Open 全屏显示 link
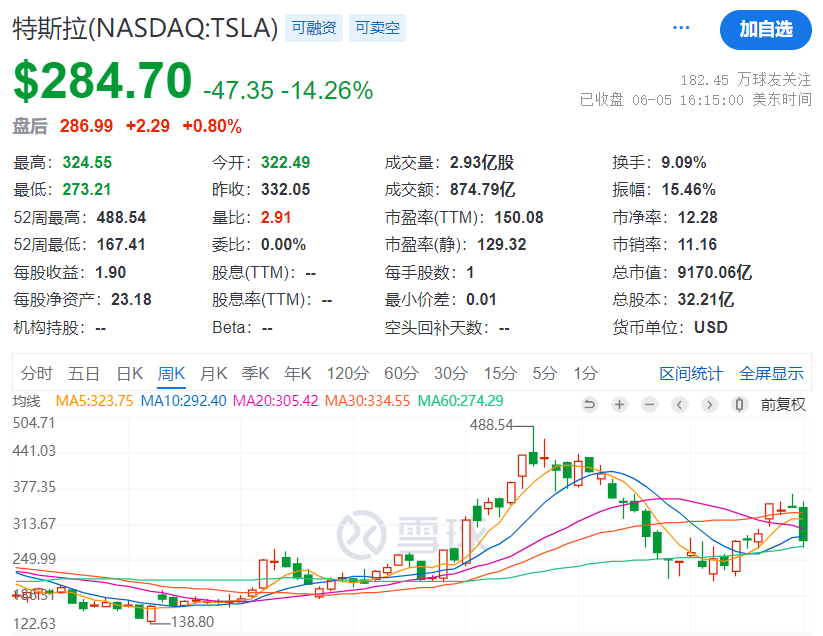Image resolution: width=823 pixels, height=636 pixels. (x=771, y=374)
